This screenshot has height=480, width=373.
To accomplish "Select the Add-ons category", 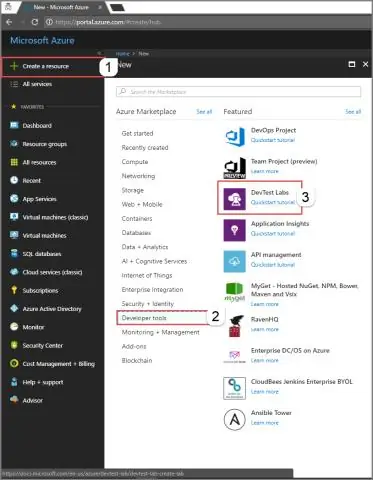I will point(134,346).
